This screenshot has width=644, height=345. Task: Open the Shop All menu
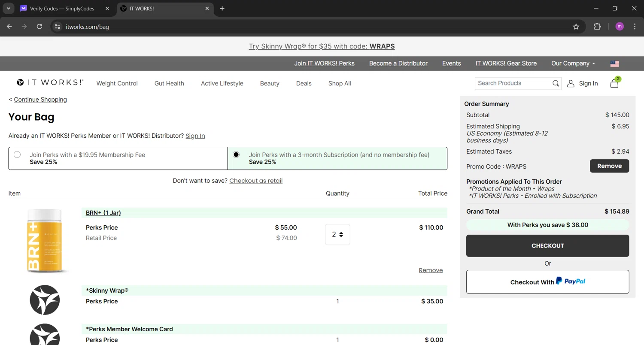pos(340,84)
